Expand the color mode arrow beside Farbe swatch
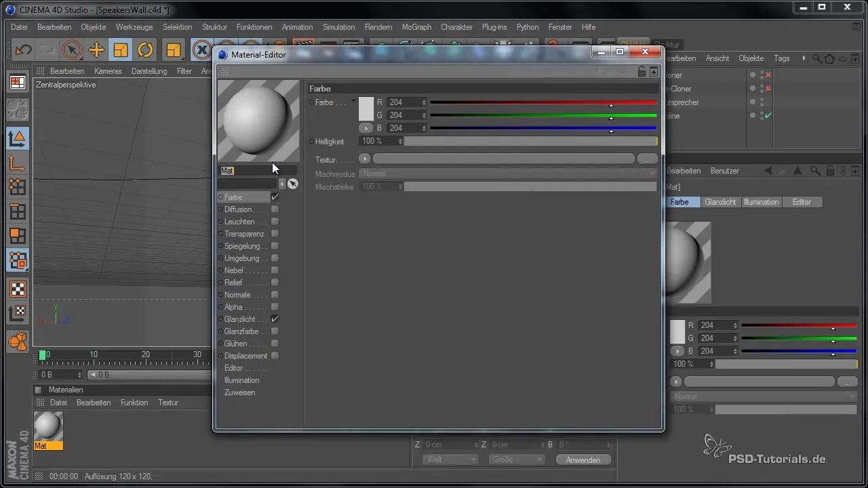The height and width of the screenshot is (488, 868). pyautogui.click(x=353, y=101)
